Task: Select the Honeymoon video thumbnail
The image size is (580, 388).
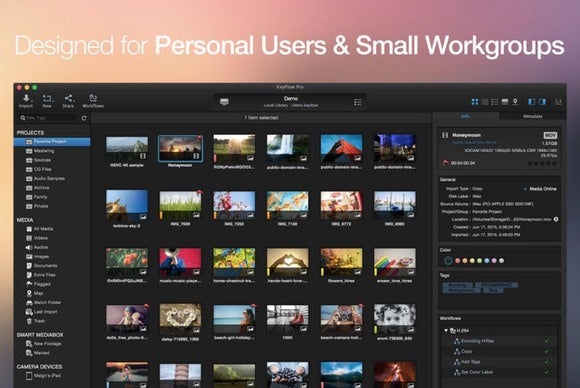Action: pyautogui.click(x=181, y=149)
